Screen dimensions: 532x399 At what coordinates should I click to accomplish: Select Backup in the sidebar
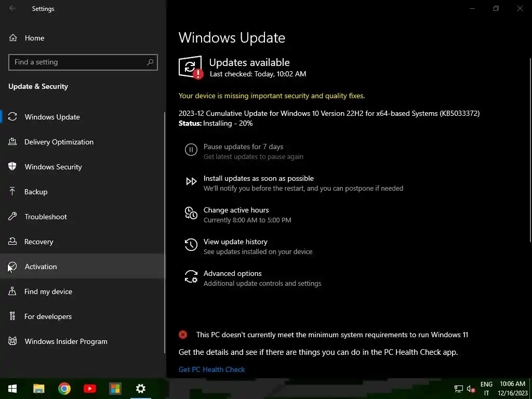83,192
